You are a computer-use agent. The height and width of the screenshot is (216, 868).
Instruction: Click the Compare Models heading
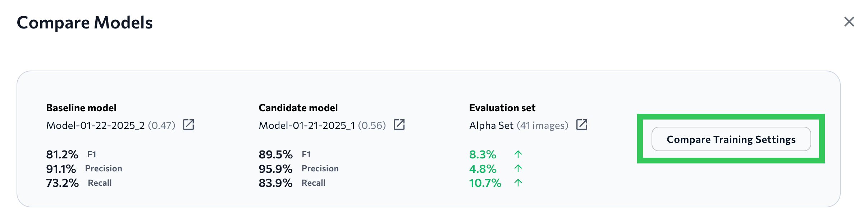[85, 22]
